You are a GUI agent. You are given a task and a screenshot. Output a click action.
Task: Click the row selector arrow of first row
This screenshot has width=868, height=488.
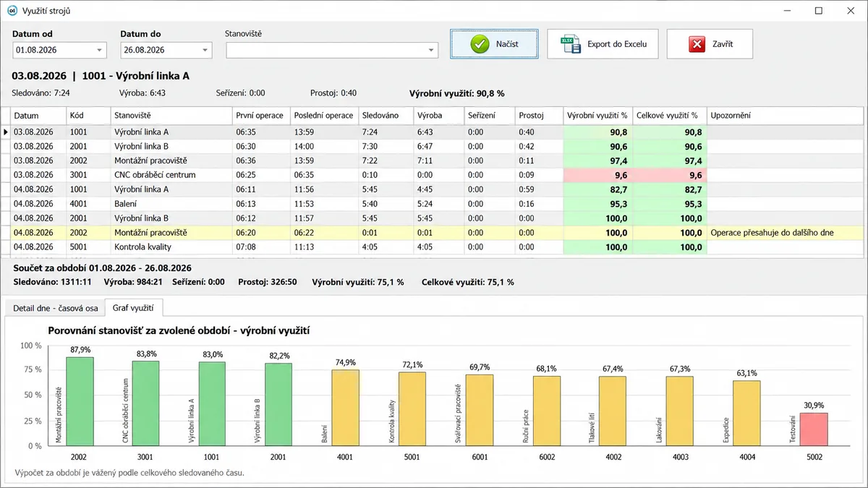click(x=6, y=132)
